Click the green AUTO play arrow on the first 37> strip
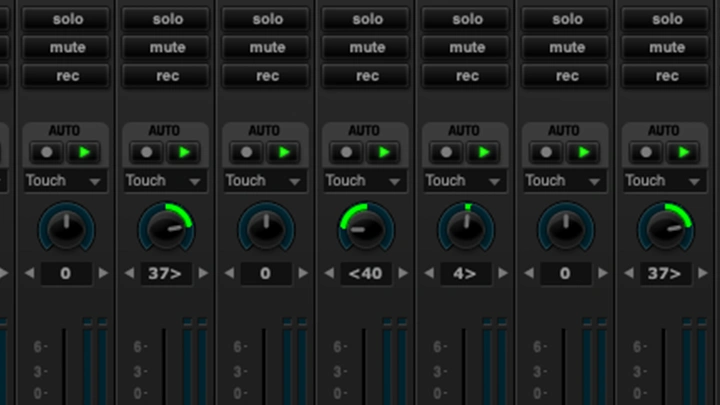 pos(184,152)
